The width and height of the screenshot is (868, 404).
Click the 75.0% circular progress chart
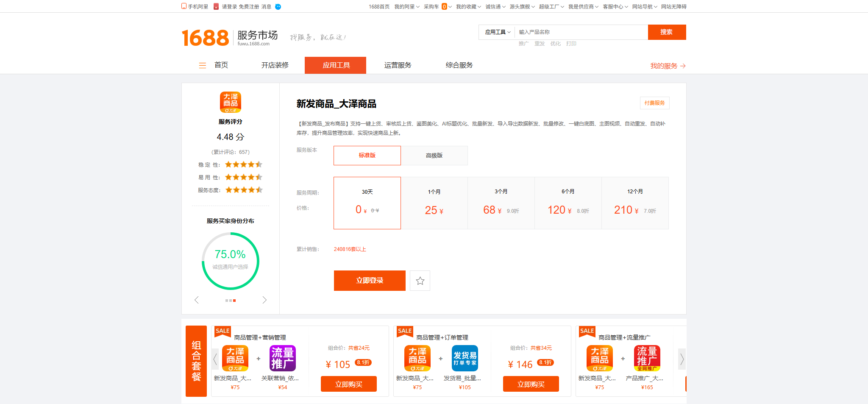231,261
